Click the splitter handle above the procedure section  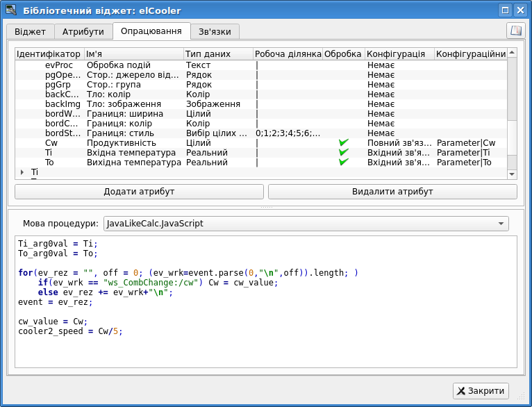tap(266, 207)
